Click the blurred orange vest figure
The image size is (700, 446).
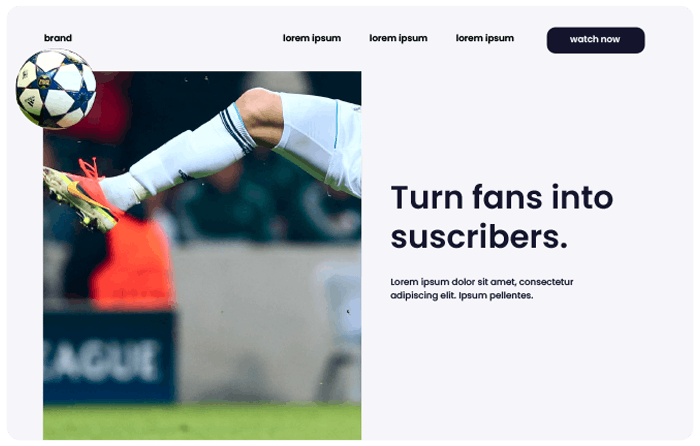134,261
